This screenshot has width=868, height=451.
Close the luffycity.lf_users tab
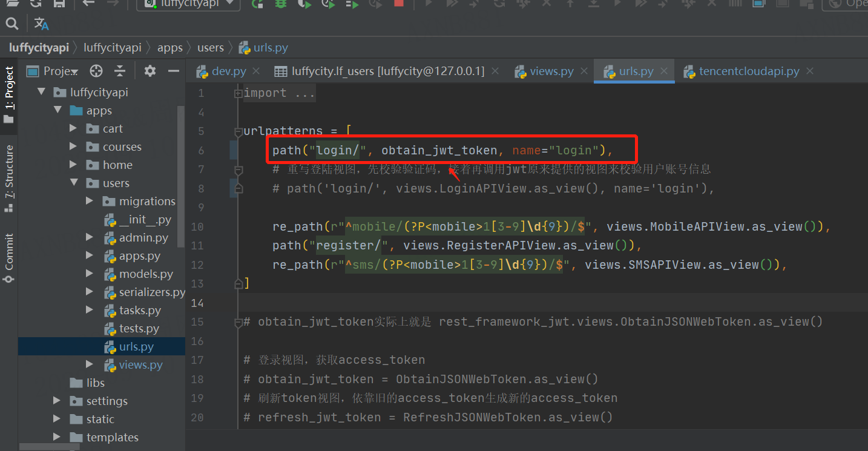point(495,71)
